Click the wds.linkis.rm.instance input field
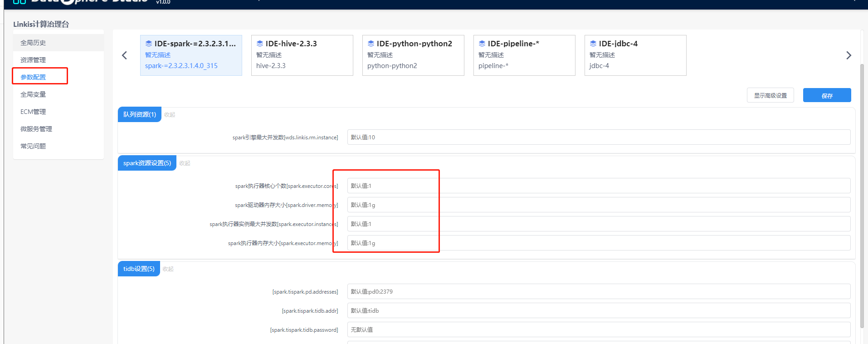The image size is (868, 344). (599, 137)
